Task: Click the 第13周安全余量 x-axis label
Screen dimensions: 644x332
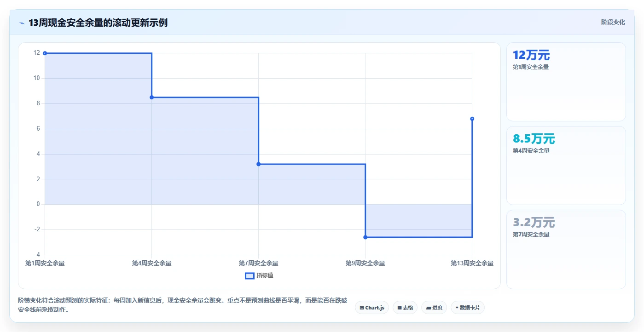Action: point(472,263)
